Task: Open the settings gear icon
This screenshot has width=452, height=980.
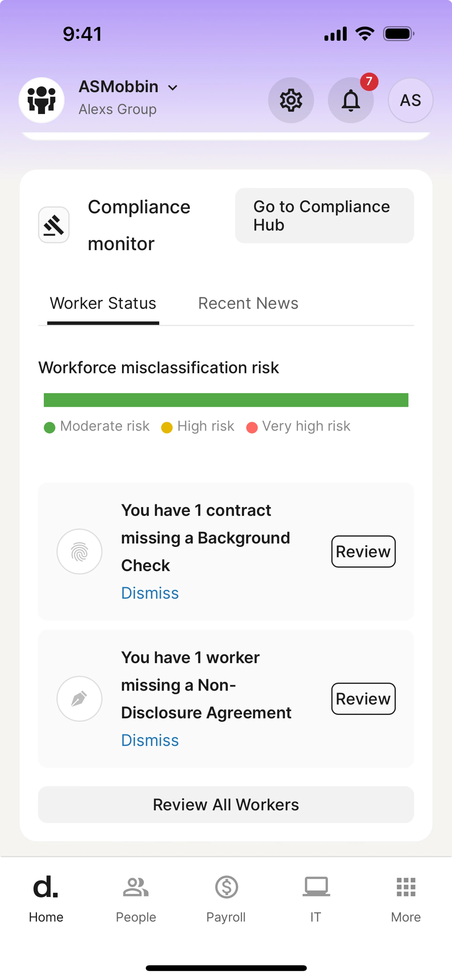Action: (x=291, y=100)
